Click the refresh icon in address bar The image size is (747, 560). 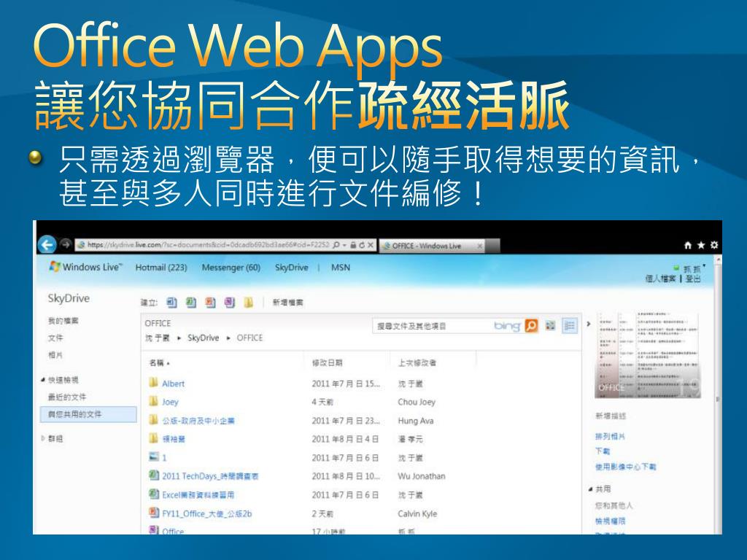pos(362,245)
